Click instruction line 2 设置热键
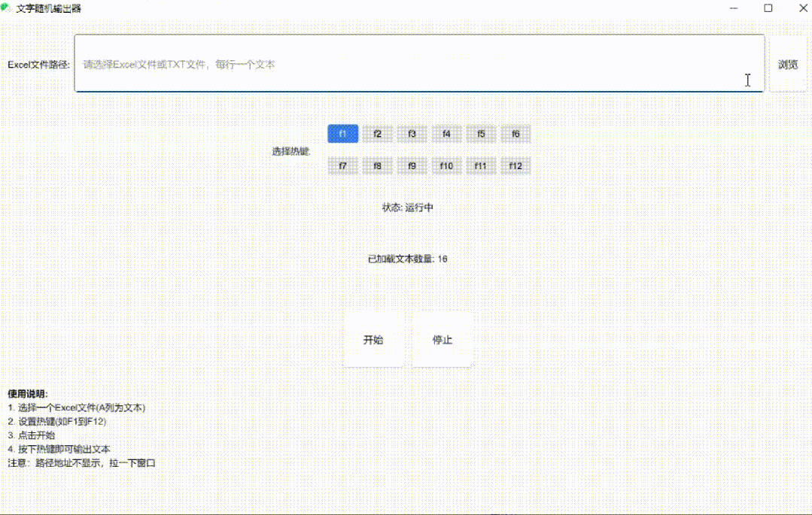Screen dimensions: 812x515 pyautogui.click(x=57, y=421)
